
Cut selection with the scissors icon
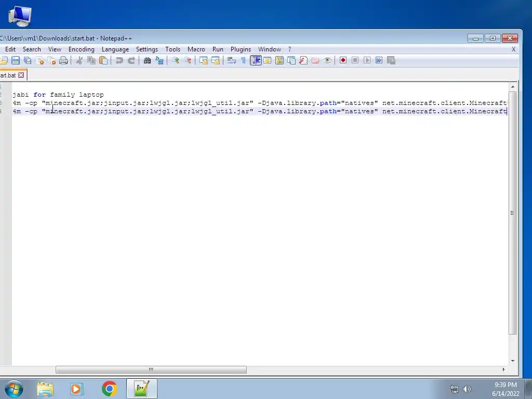pos(79,60)
